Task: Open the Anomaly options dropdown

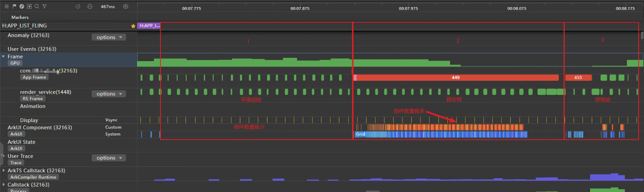Action: 109,37
